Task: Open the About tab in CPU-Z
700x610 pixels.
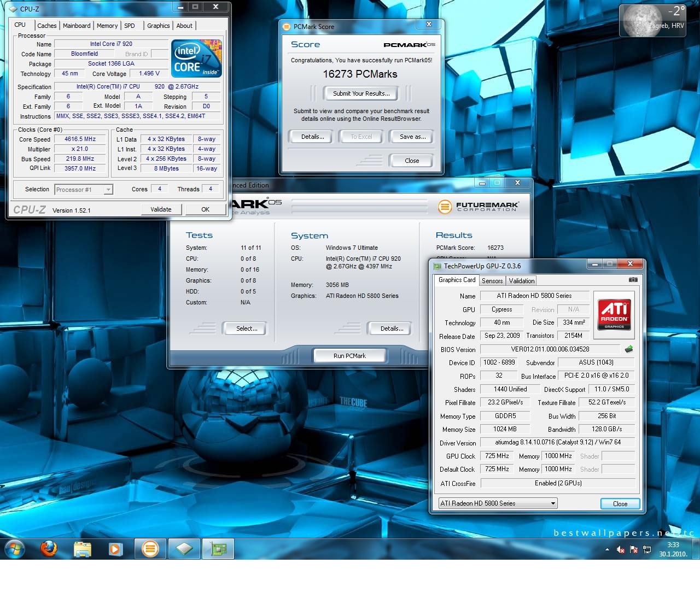Action: click(x=184, y=26)
